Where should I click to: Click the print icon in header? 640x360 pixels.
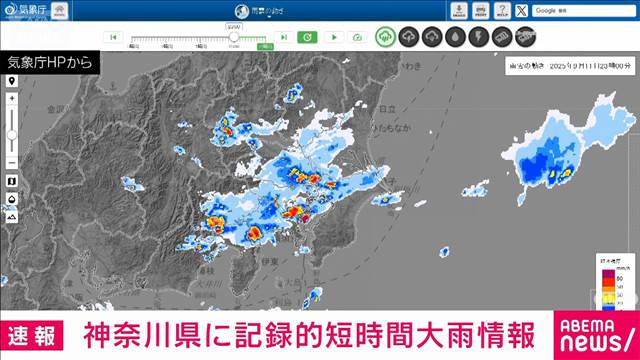pyautogui.click(x=481, y=11)
